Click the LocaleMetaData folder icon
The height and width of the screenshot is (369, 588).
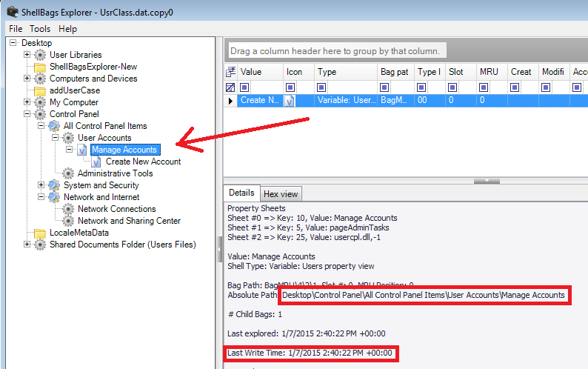40,233
